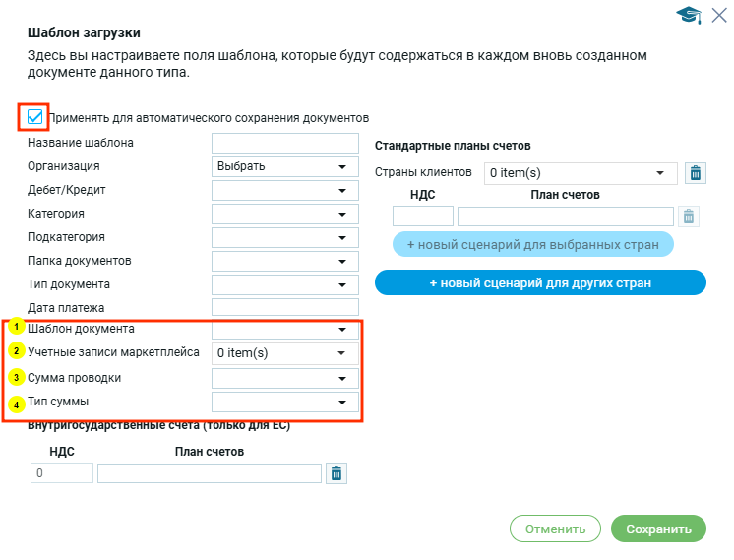Click the Название шаблона input field
This screenshot has height=560, width=734.
[x=285, y=143]
